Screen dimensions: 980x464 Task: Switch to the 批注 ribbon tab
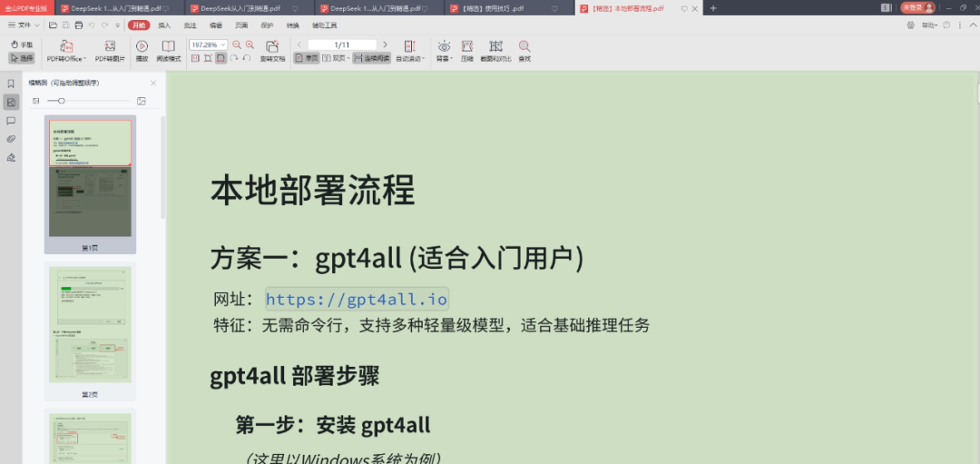pos(190,25)
